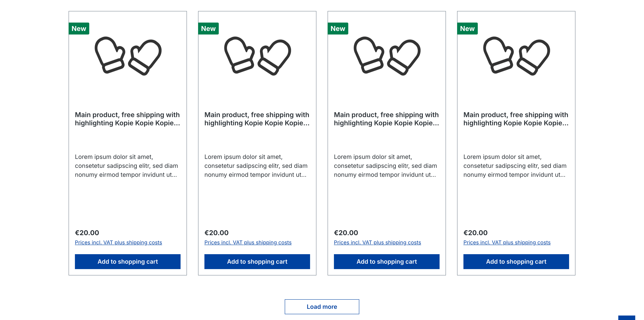Open shipping costs link in third card
The height and width of the screenshot is (320, 644).
[378, 242]
